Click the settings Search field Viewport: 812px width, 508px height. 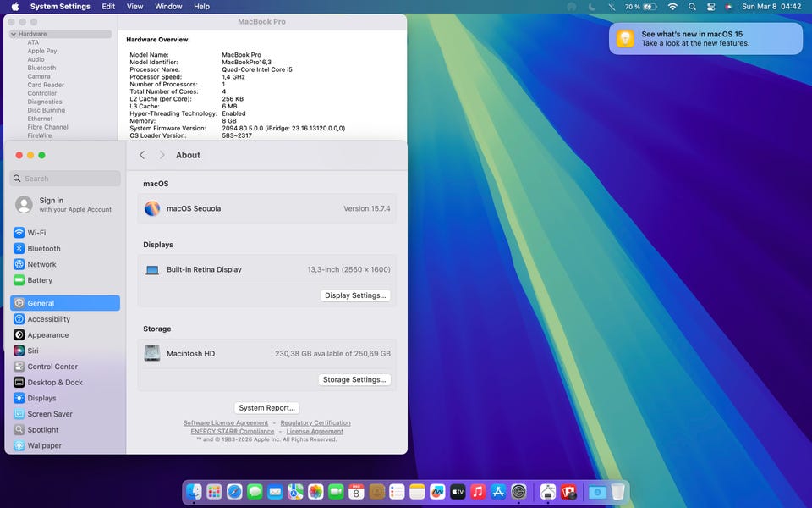point(65,179)
